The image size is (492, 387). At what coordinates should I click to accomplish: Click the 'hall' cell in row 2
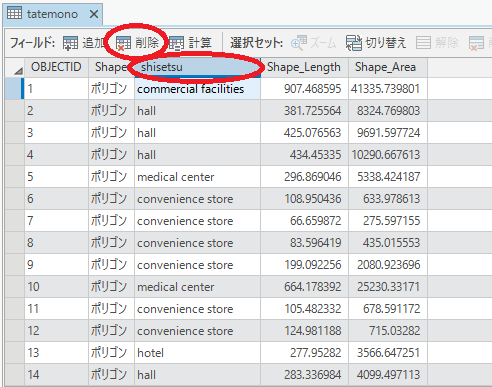pos(197,111)
